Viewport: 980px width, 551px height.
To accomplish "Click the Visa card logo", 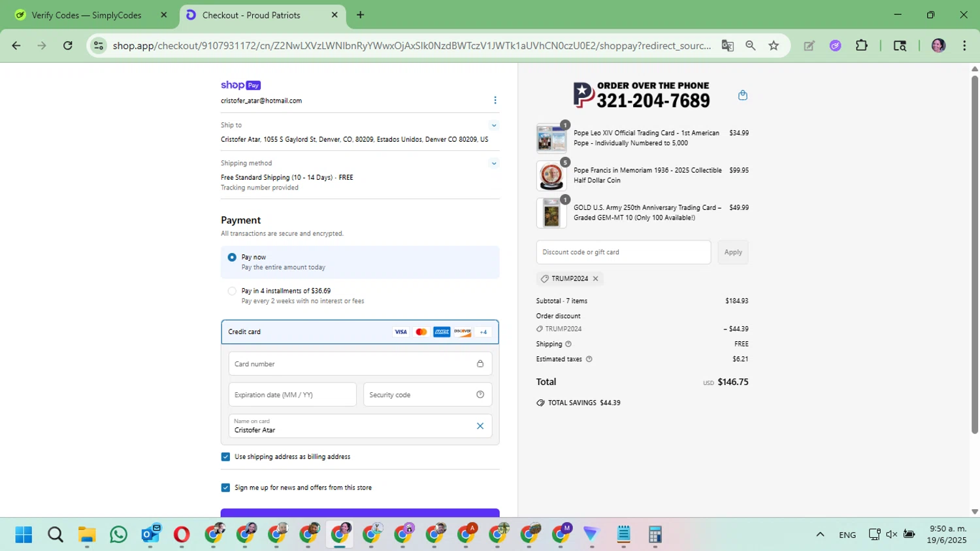I will [400, 332].
